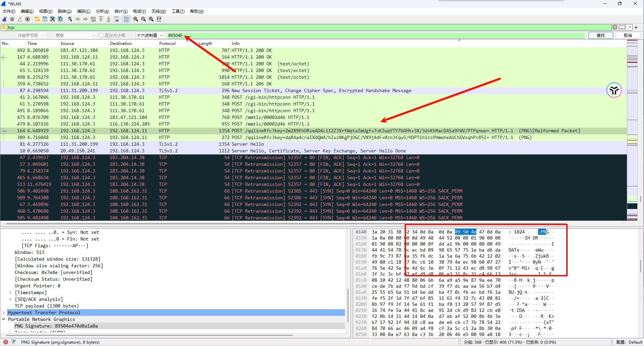Expand the Hypertext Transfer Protocol tree node
Screen dimensions: 644x346
(4, 313)
